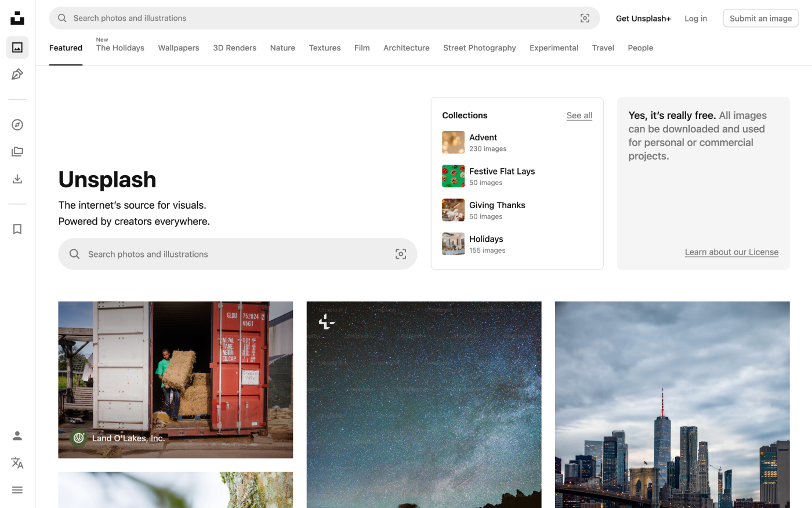
Task: Open the Explore compass icon
Action: (17, 125)
